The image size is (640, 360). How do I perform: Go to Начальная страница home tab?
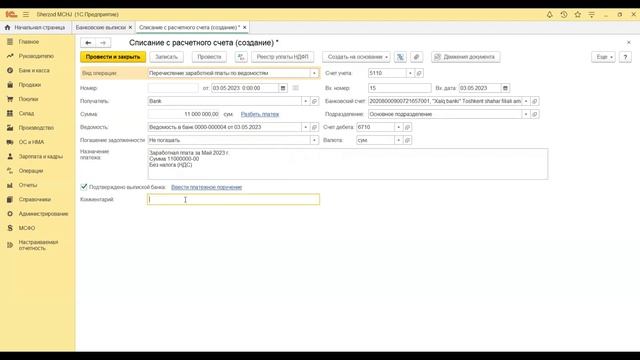coord(35,27)
